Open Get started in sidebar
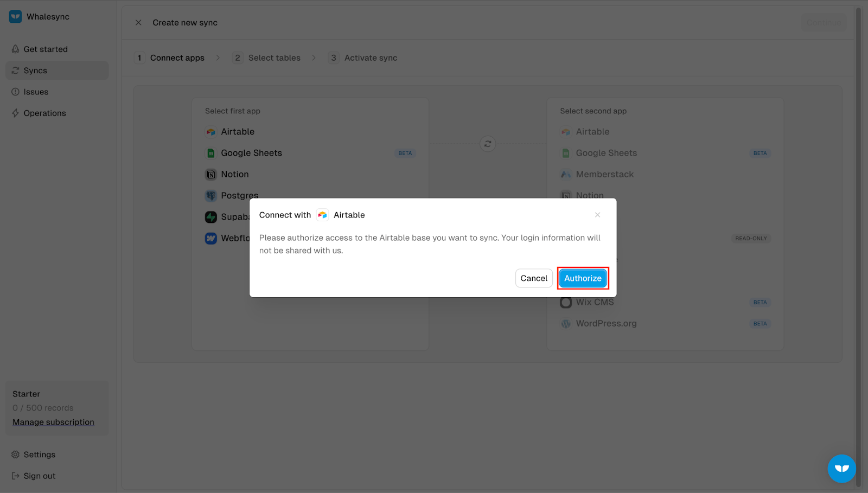 (57, 49)
